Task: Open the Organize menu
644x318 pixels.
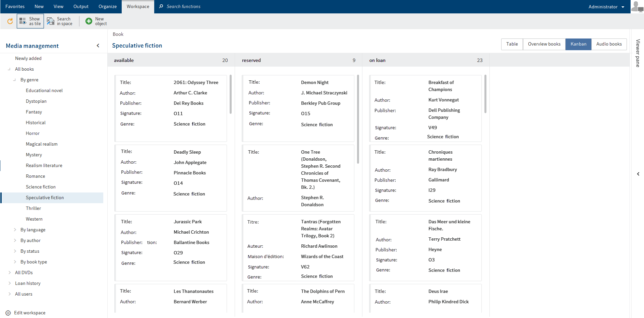Action: tap(107, 6)
